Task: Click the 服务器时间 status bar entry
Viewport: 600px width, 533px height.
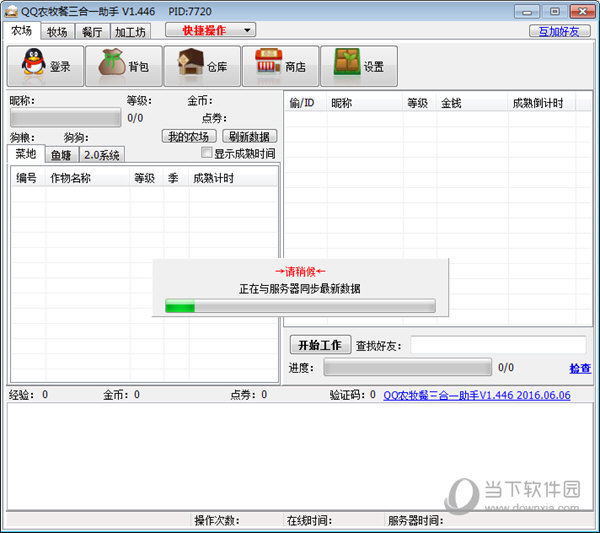Action: pos(416,520)
